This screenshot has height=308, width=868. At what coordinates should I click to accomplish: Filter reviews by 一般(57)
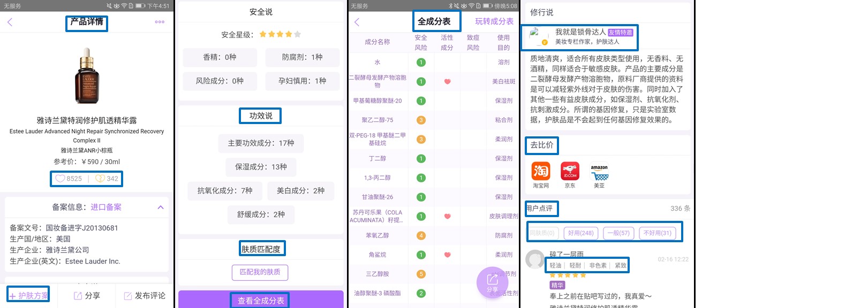click(618, 233)
